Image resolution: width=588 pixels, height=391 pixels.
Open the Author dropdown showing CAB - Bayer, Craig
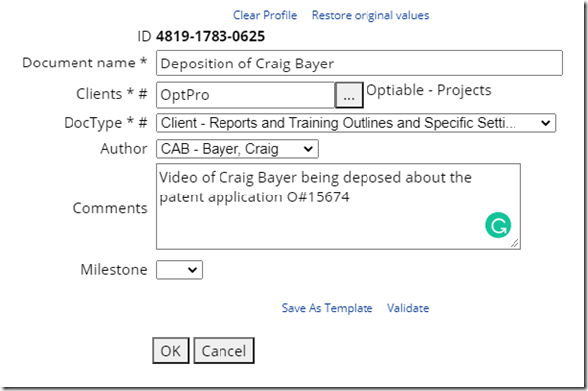point(237,149)
